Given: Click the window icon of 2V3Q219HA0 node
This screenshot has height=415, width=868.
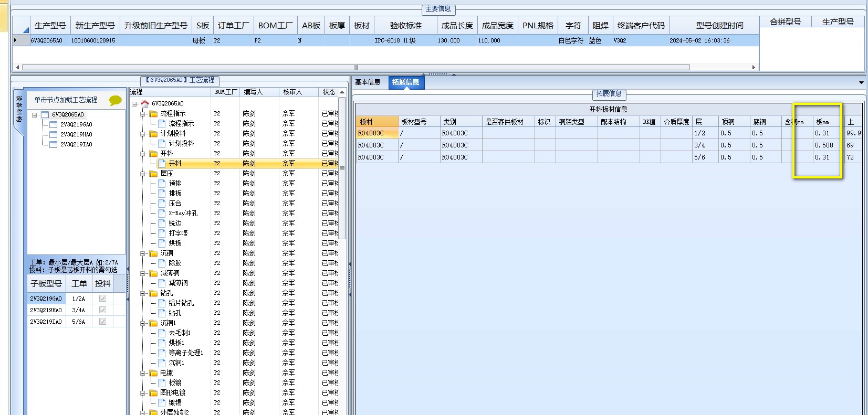Looking at the screenshot, I should coord(53,134).
